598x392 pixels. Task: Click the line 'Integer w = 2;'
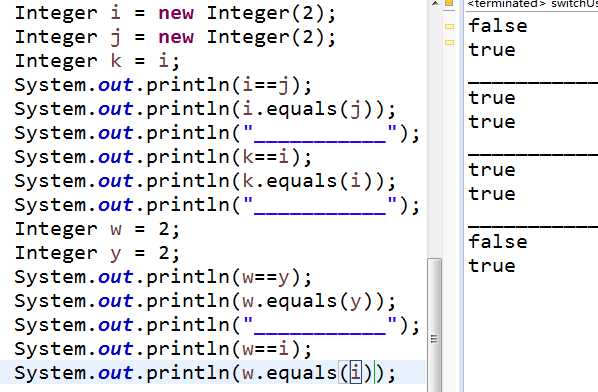(x=97, y=229)
